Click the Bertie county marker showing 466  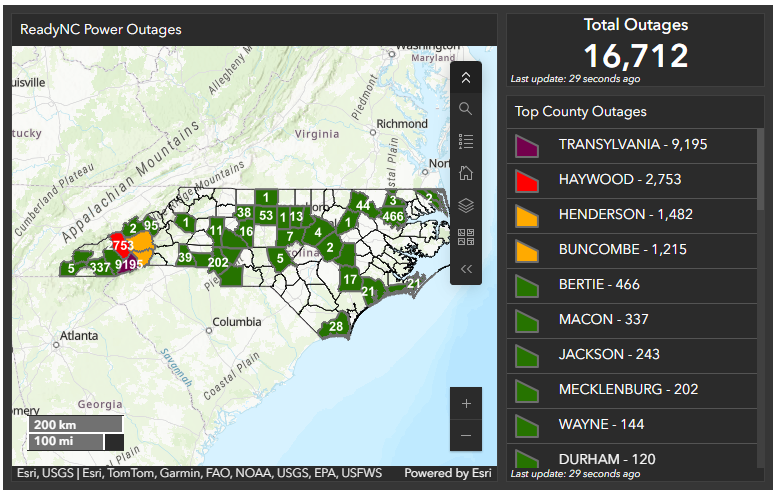click(x=393, y=216)
